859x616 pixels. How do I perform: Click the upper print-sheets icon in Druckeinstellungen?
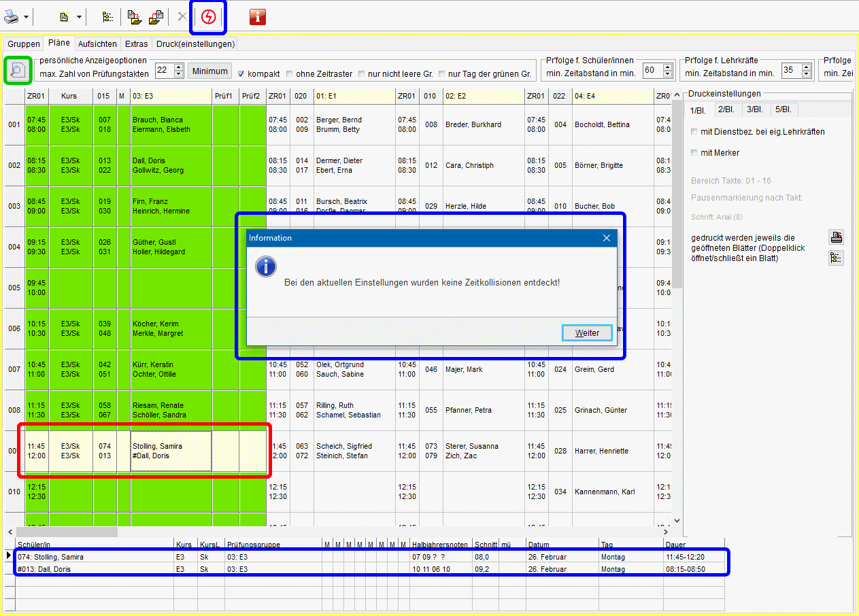tap(836, 237)
